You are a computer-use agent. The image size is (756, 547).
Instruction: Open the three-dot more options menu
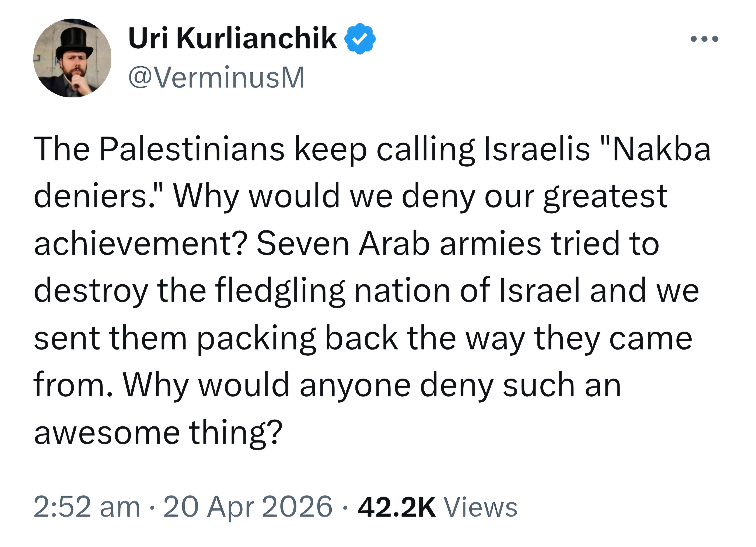point(704,39)
